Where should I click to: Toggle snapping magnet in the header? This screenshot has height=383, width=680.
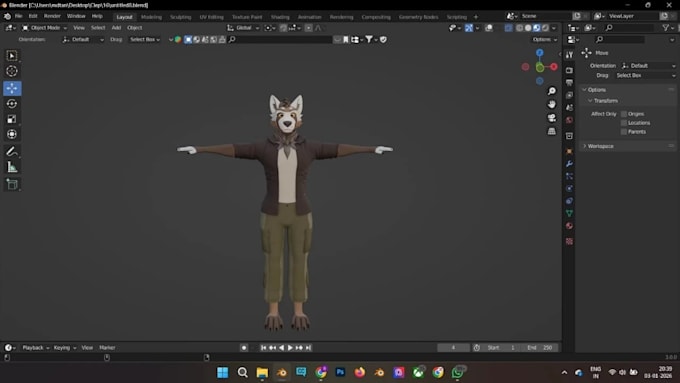pos(283,28)
